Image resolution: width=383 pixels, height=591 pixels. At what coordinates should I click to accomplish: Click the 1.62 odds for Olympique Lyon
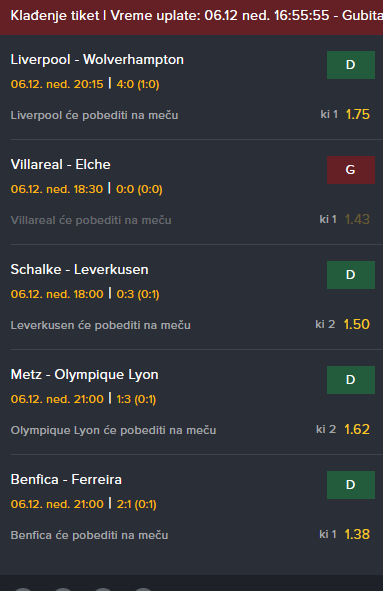coord(357,429)
